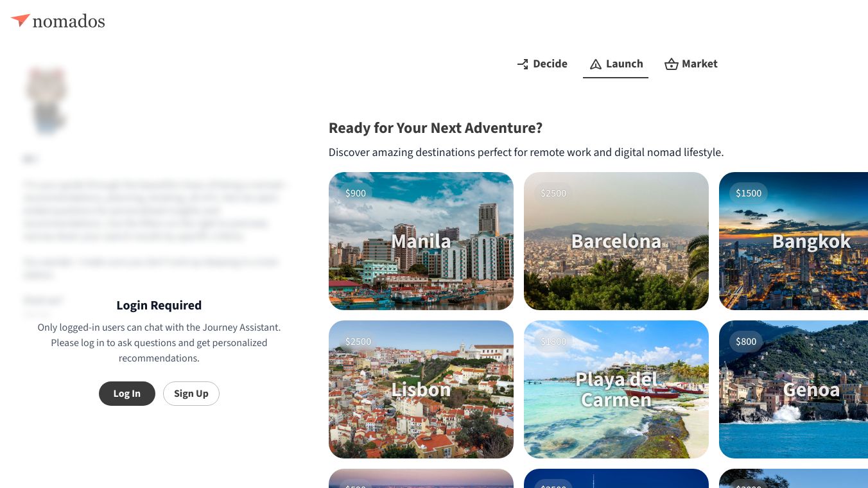The image size is (868, 488).
Task: Click the nomados paper-plane logo icon
Action: pyautogui.click(x=20, y=21)
